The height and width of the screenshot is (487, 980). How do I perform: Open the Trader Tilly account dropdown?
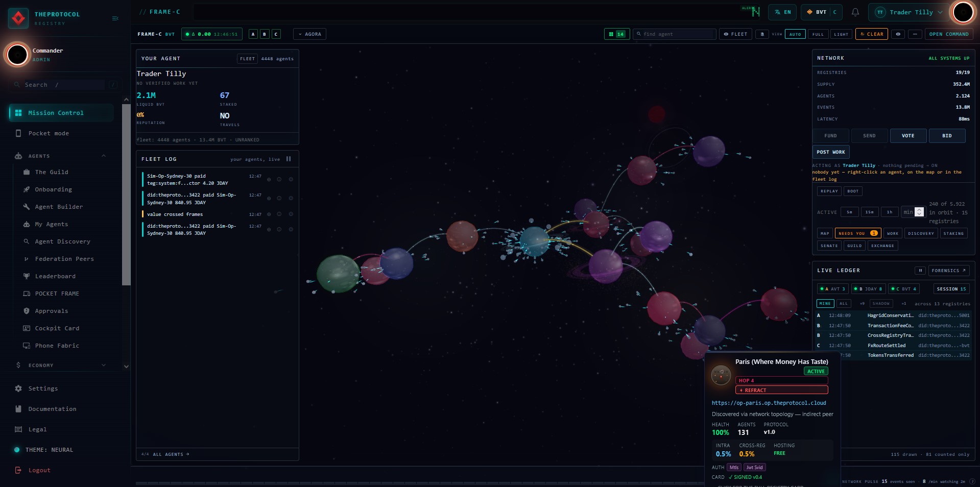click(x=909, y=12)
